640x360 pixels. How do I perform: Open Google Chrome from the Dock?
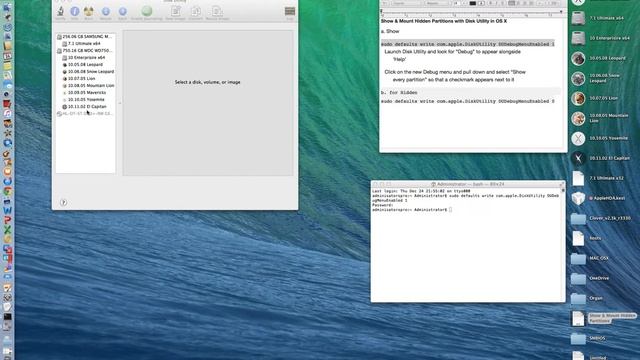[x=7, y=191]
